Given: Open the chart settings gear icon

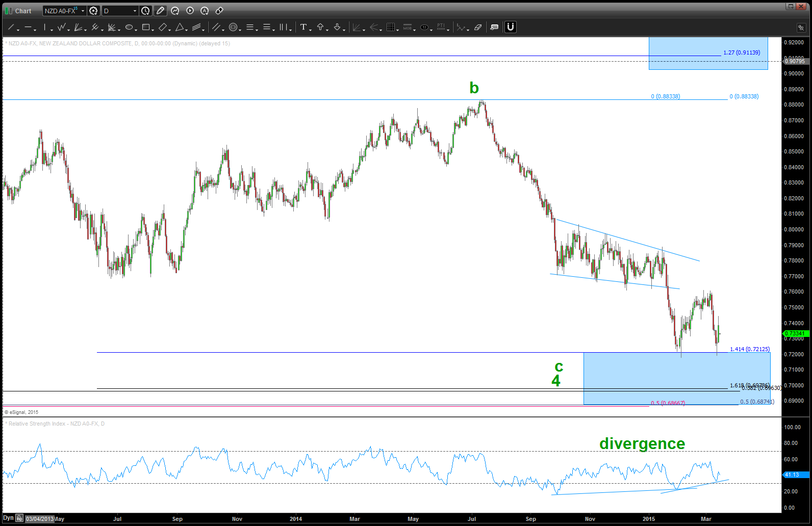Looking at the screenshot, I should coord(93,11).
